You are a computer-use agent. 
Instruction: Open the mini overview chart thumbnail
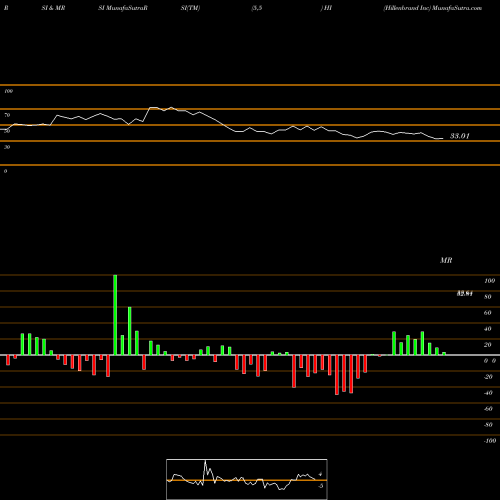247,479
